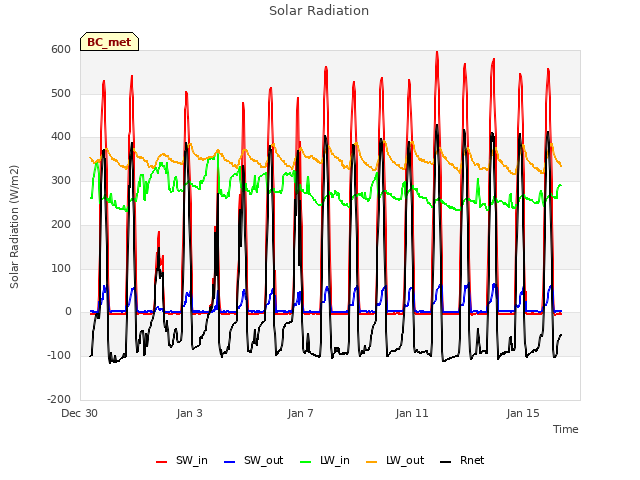
Task: Click the 500 y-axis tick label
Action: pos(61,93)
